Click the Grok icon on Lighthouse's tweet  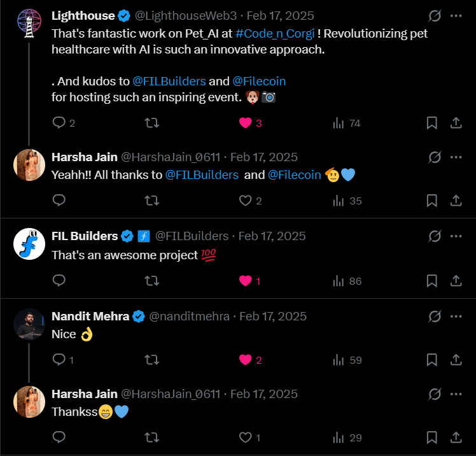coord(435,15)
